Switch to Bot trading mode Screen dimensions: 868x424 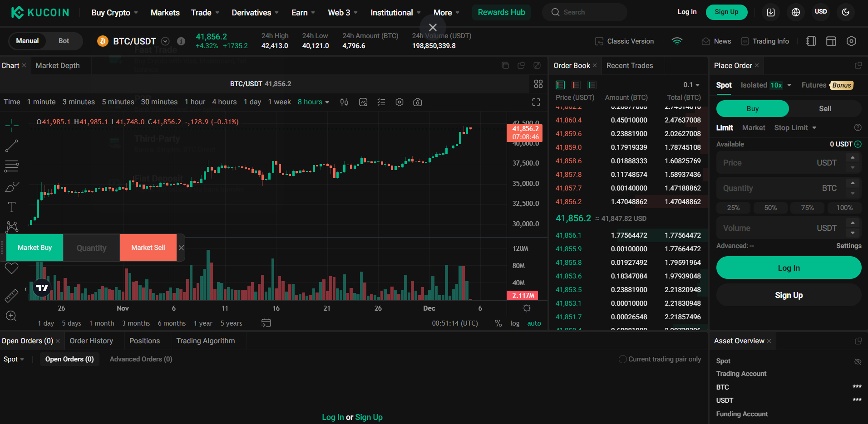(64, 41)
